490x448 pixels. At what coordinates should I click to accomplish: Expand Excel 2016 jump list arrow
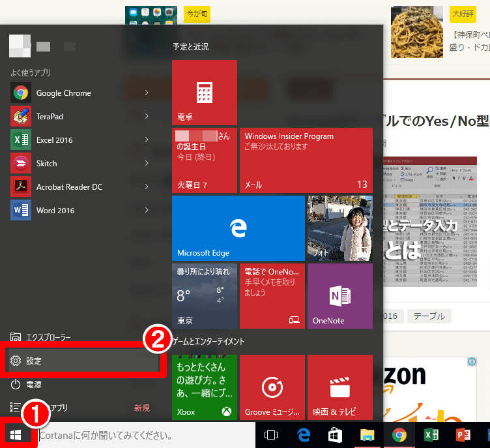(x=147, y=140)
